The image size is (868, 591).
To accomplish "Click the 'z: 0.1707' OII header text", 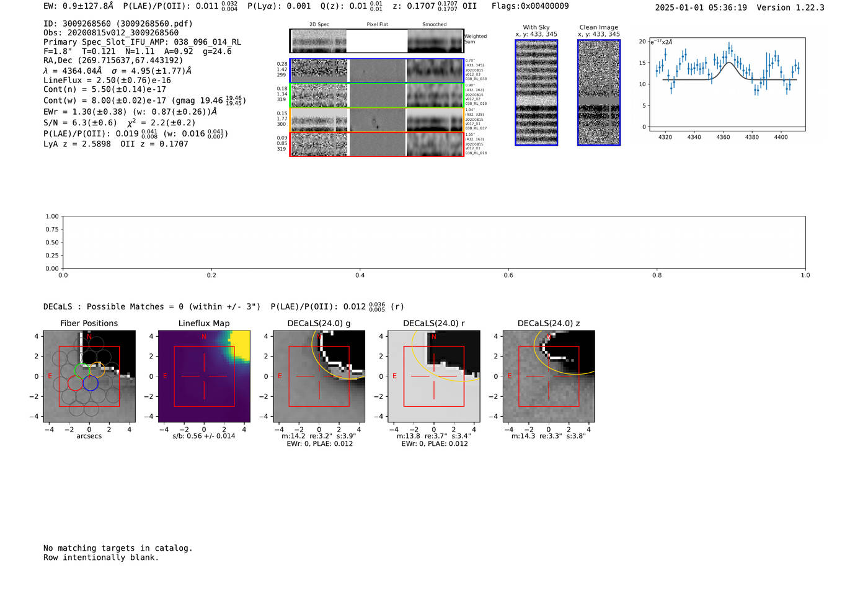I will (414, 6).
